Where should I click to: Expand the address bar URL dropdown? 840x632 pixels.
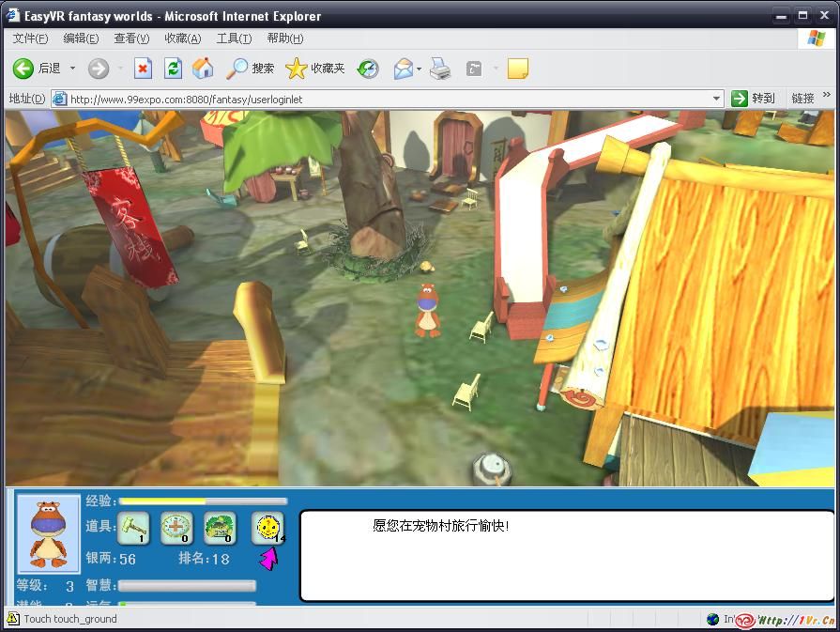716,99
